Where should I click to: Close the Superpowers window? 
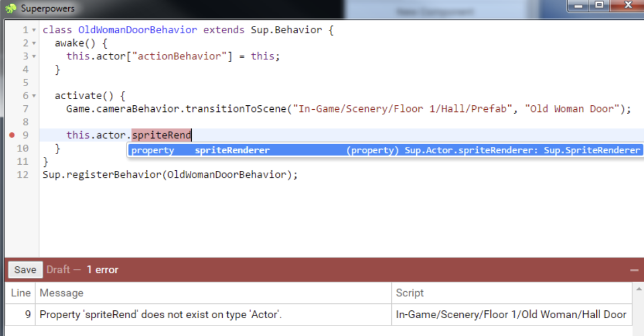click(x=627, y=6)
